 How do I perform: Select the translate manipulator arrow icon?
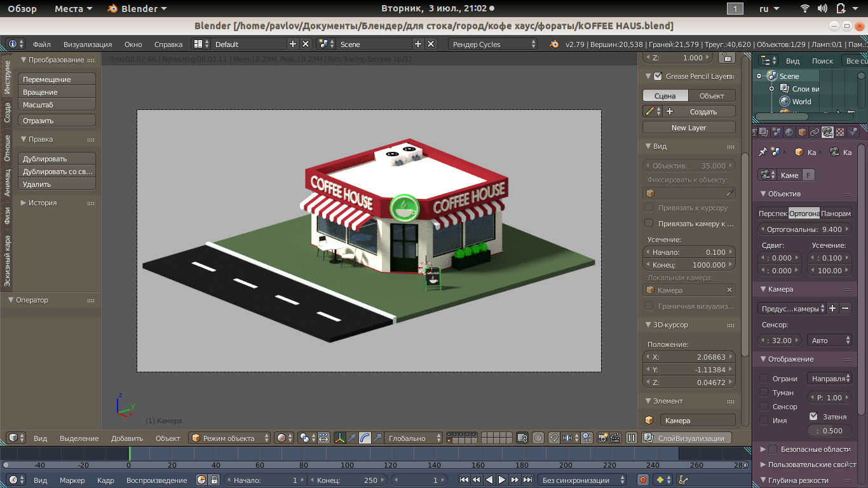(x=352, y=438)
